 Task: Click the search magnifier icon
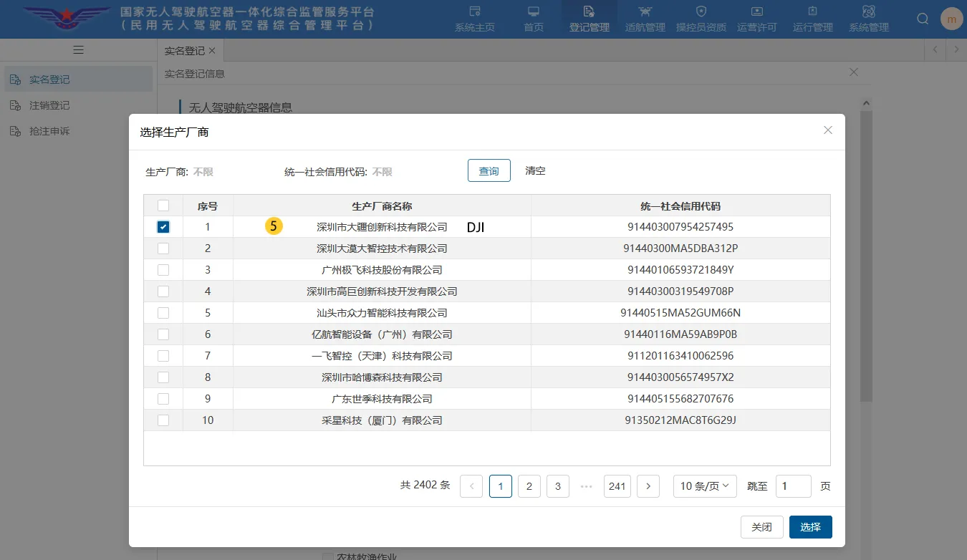point(922,19)
